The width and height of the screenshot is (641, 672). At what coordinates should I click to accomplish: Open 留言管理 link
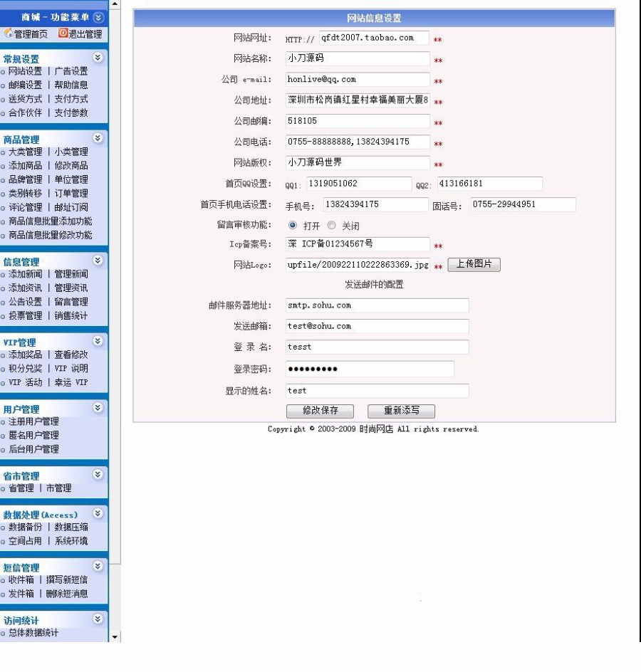[71, 302]
